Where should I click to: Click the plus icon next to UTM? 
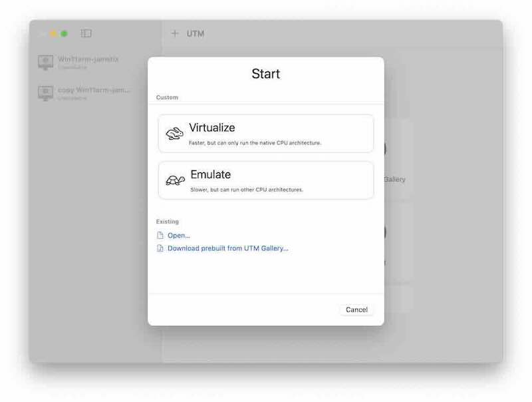coord(175,33)
